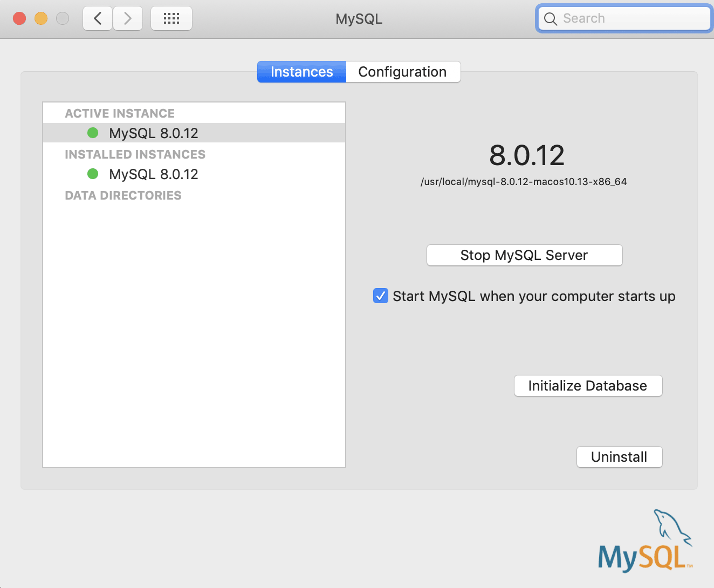The image size is (714, 588).
Task: Focus the Search field
Action: click(624, 19)
